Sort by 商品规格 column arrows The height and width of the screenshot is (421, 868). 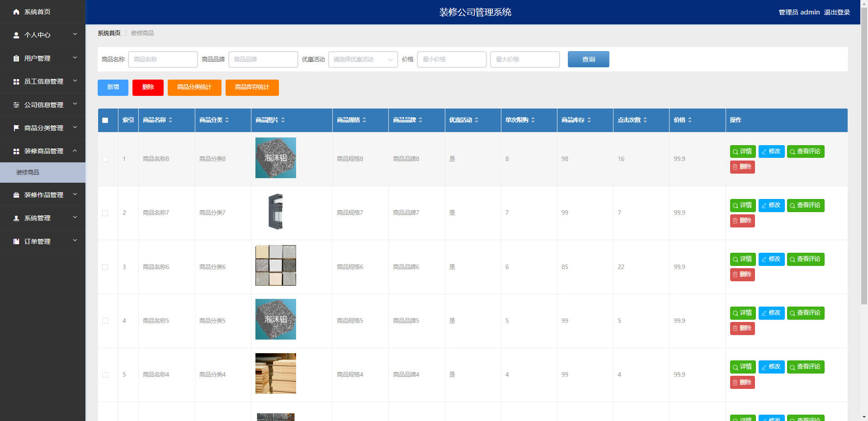point(364,120)
